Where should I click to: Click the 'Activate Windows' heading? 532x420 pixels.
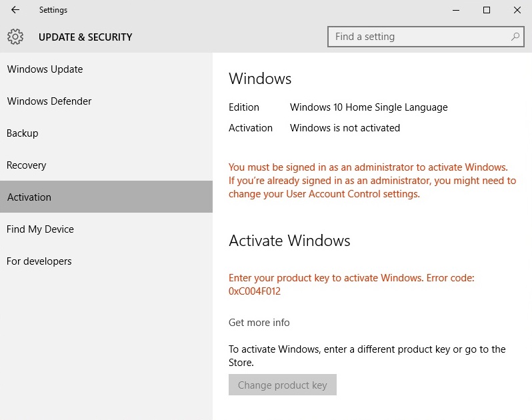(289, 241)
